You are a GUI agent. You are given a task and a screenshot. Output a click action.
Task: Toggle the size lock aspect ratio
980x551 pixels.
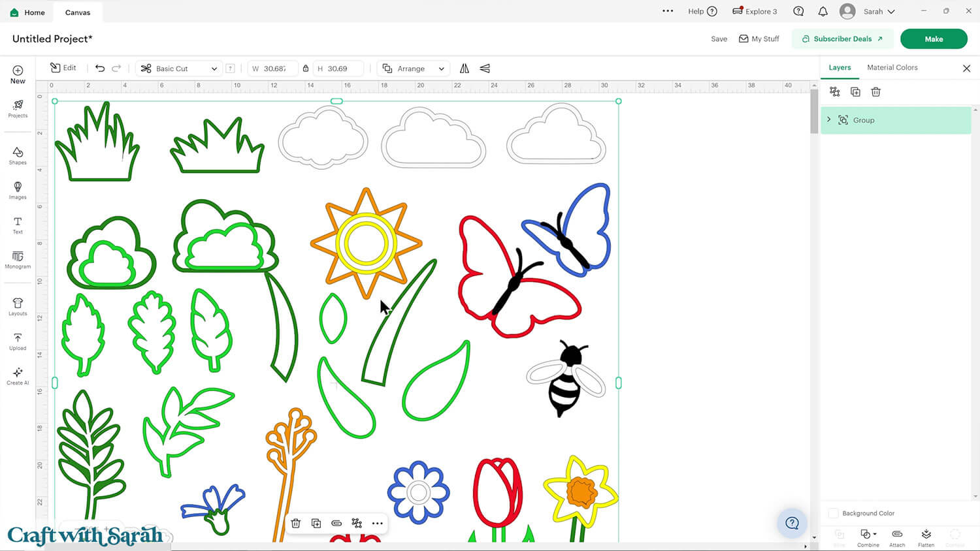click(x=306, y=69)
